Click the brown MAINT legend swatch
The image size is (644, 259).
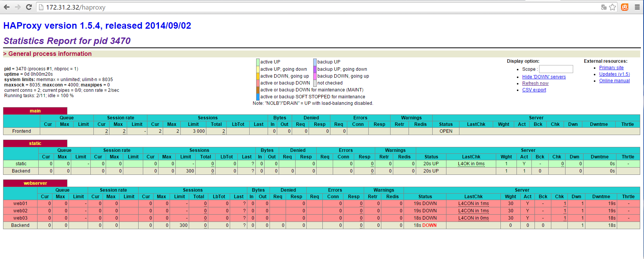point(258,90)
